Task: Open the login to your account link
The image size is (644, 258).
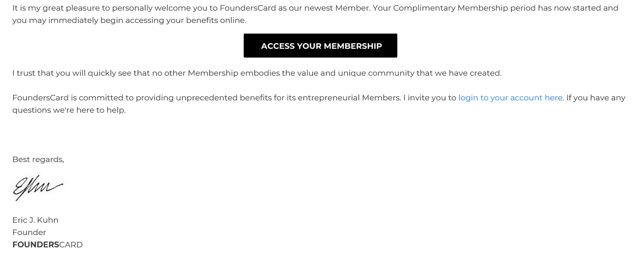Action: [510, 98]
